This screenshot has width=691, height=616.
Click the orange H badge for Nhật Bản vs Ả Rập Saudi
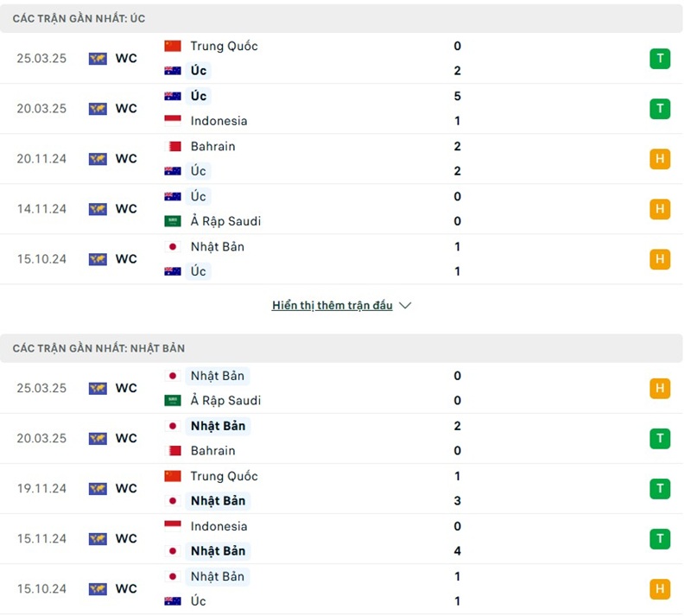pos(660,389)
